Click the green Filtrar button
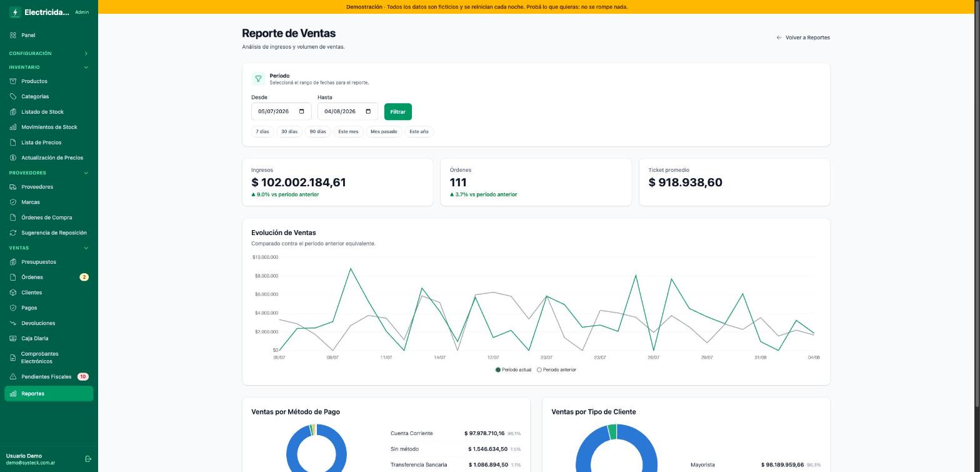The height and width of the screenshot is (472, 980). (x=398, y=112)
